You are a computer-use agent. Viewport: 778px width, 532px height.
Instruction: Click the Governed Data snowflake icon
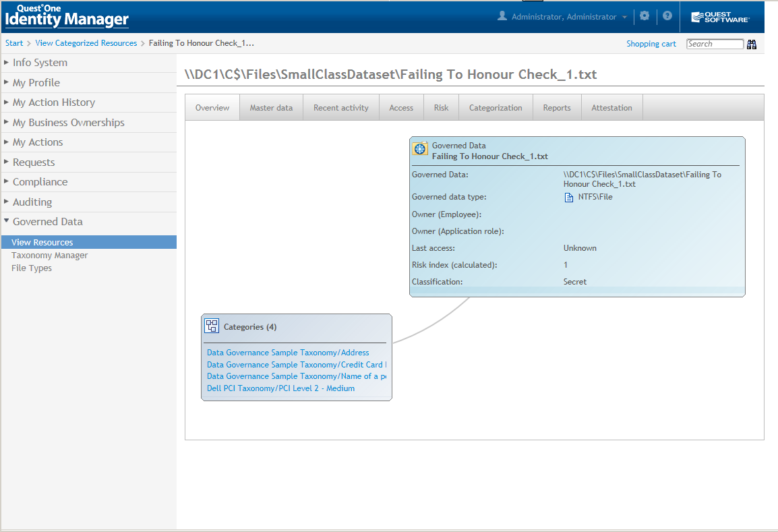coord(420,148)
